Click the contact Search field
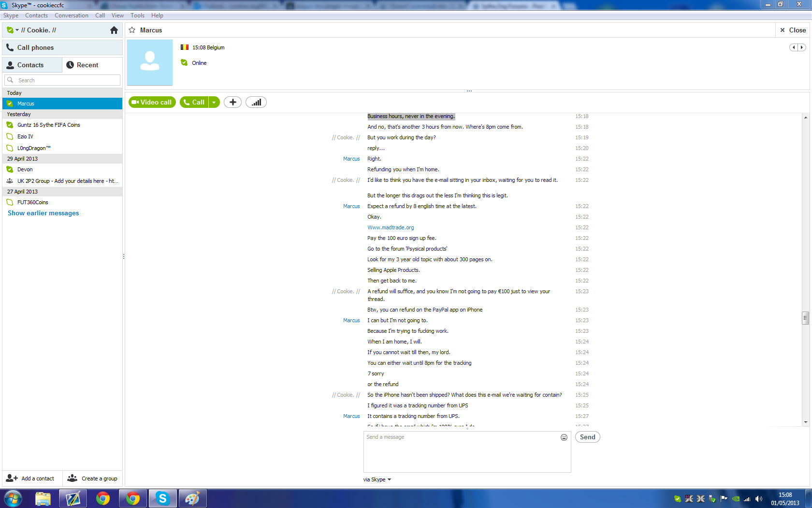This screenshot has width=812, height=508. point(62,80)
